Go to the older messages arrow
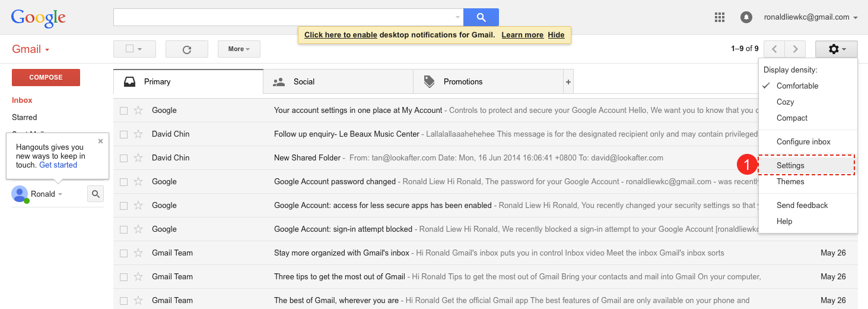Viewport: 868px width, 309px height. coord(795,49)
